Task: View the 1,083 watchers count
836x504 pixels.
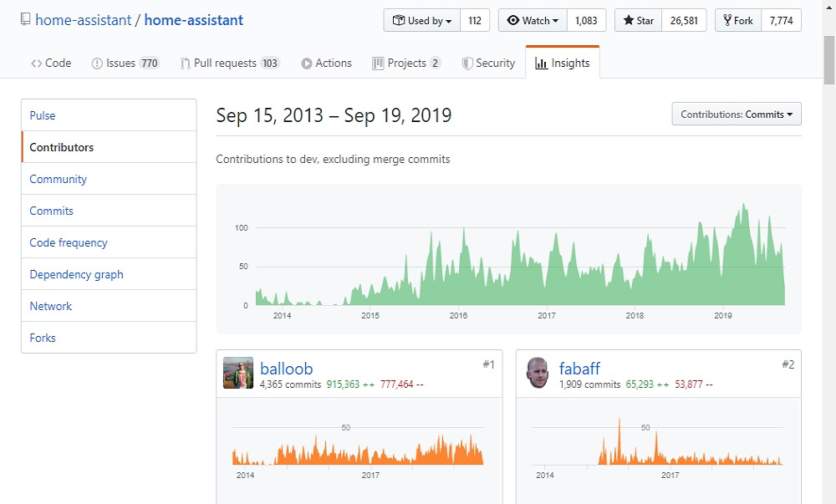Action: point(587,20)
